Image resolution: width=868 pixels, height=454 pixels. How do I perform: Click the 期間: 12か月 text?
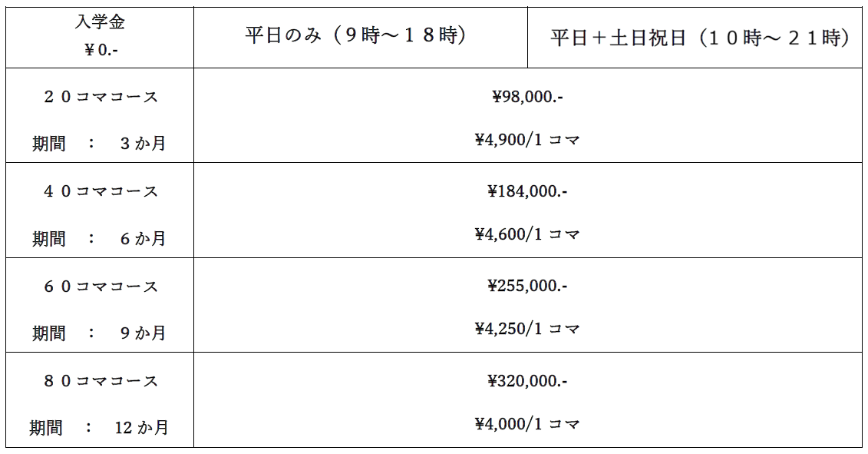point(99,428)
